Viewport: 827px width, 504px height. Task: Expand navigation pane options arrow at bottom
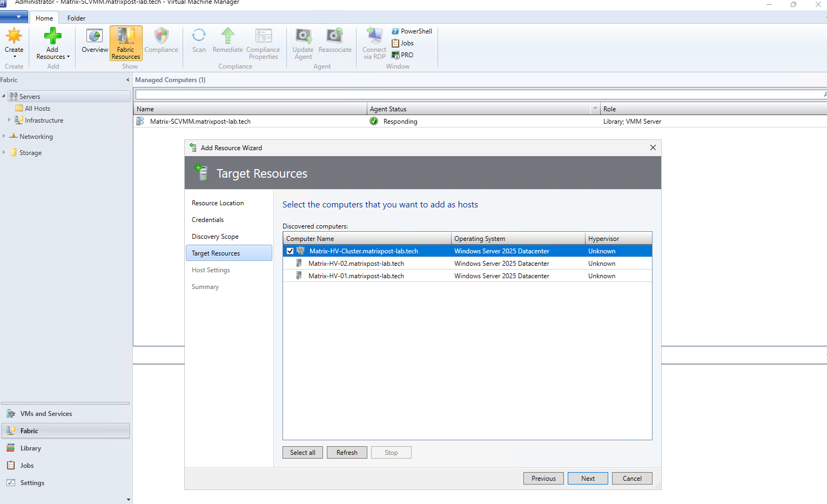click(x=128, y=500)
